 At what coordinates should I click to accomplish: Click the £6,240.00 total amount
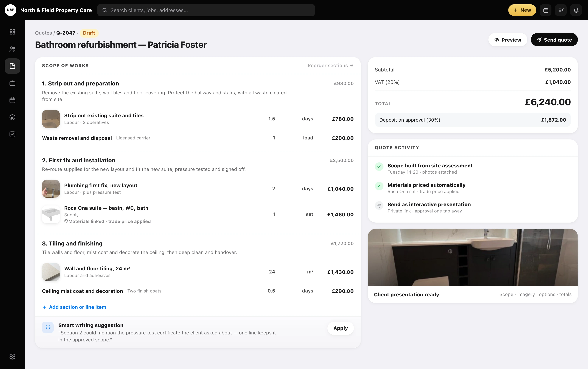(548, 102)
